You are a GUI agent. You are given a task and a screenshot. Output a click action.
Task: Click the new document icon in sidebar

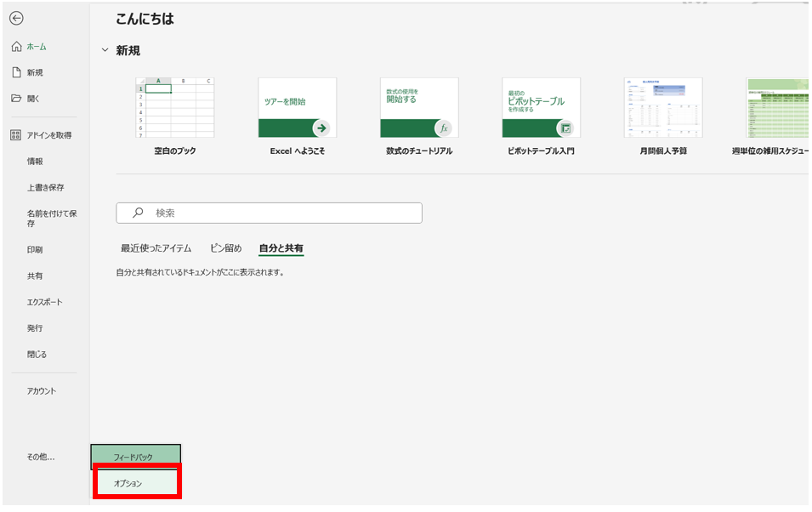[x=16, y=72]
